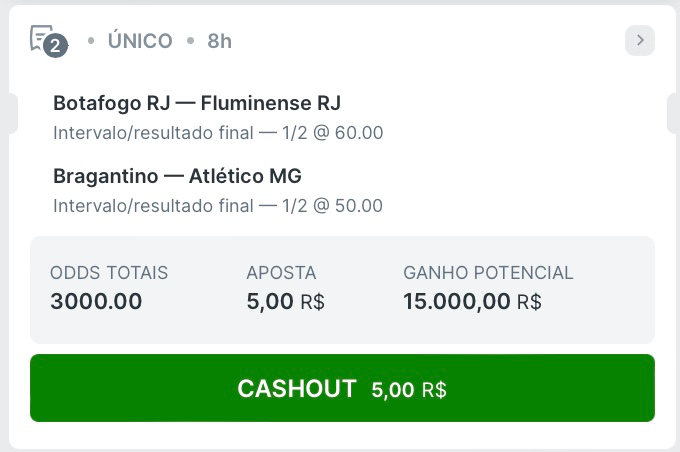
Task: Click the ÚNICO bet type label
Action: [140, 41]
